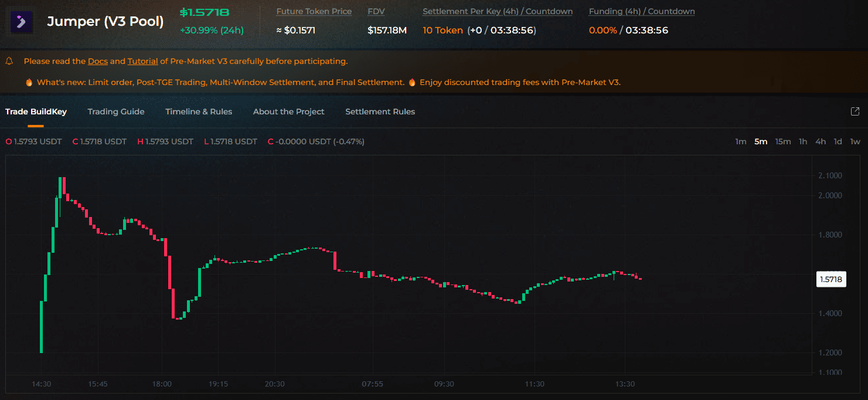Open Settlement Rules tab

click(380, 111)
